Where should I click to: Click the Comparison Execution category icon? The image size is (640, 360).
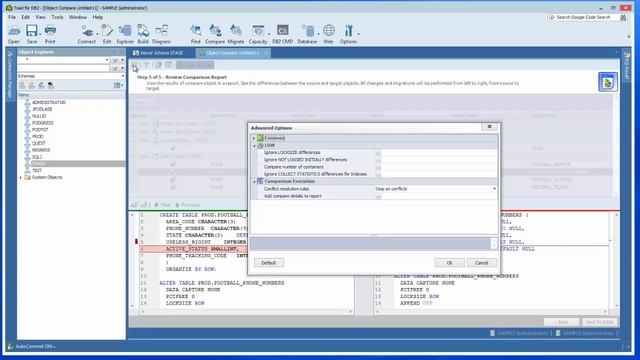[260, 181]
